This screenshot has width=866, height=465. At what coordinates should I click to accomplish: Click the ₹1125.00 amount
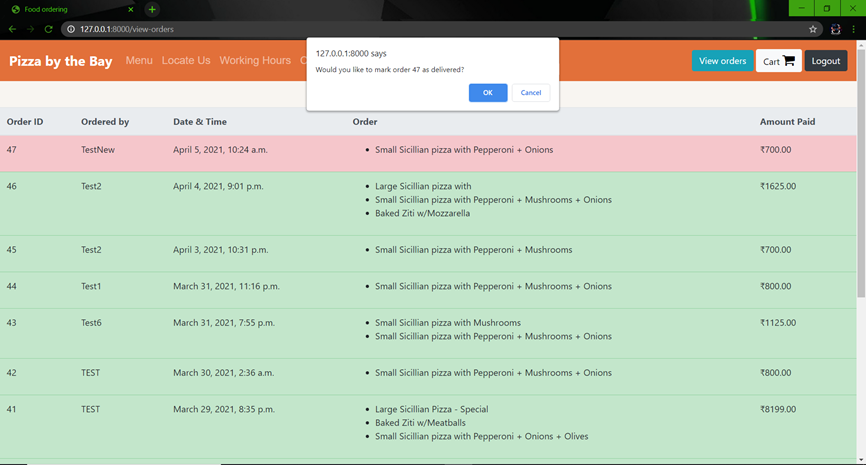click(x=778, y=323)
